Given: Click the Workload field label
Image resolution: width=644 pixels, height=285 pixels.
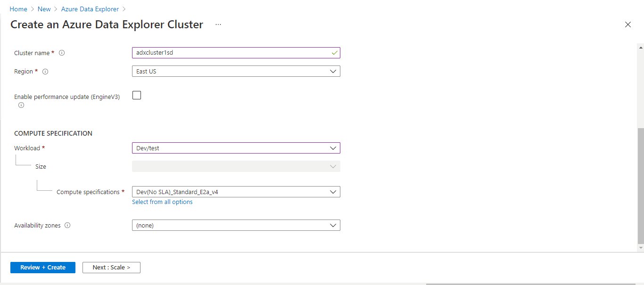Looking at the screenshot, I should tap(27, 148).
